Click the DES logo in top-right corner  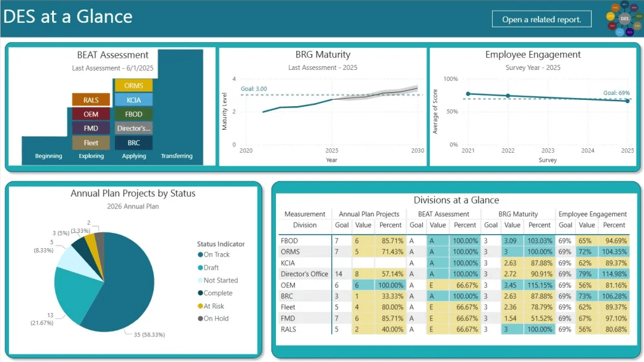click(x=624, y=18)
